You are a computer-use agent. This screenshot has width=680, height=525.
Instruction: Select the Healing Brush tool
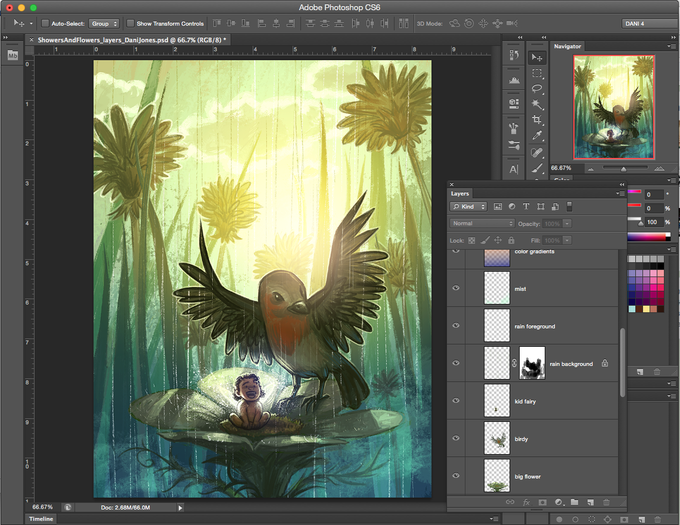(537, 152)
